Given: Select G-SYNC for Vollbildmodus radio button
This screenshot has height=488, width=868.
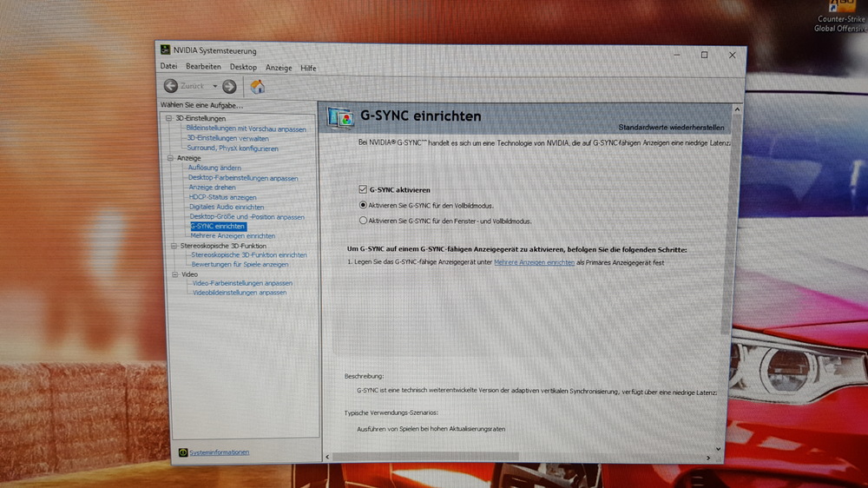Looking at the screenshot, I should pos(363,205).
